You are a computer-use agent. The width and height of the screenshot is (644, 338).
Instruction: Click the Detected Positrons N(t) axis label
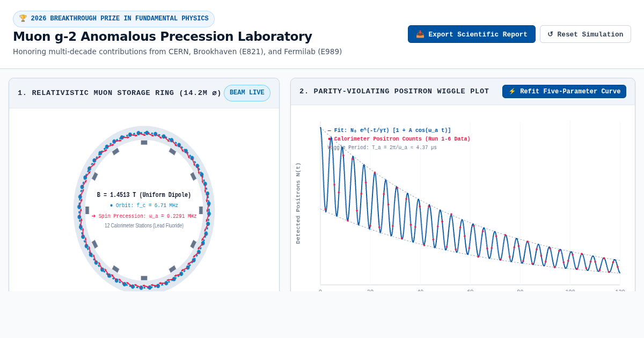298,203
